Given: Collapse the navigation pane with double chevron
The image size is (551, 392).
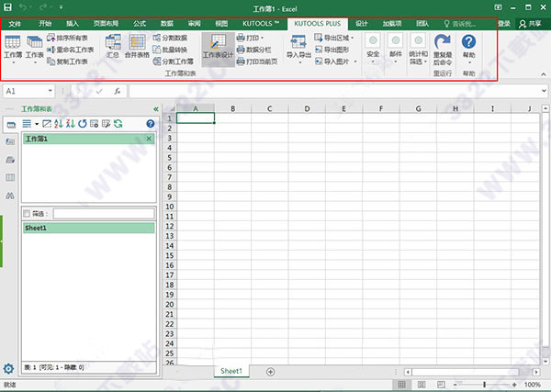Looking at the screenshot, I should click(156, 109).
